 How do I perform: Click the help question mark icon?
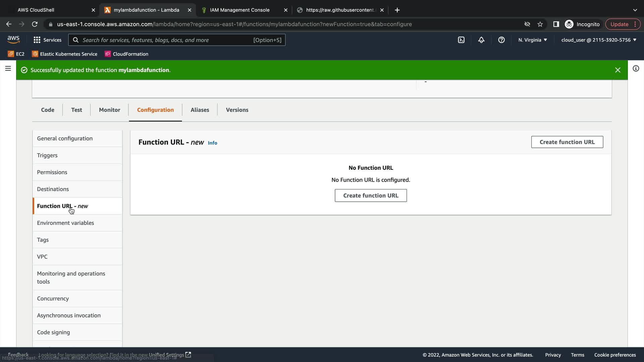(x=501, y=40)
